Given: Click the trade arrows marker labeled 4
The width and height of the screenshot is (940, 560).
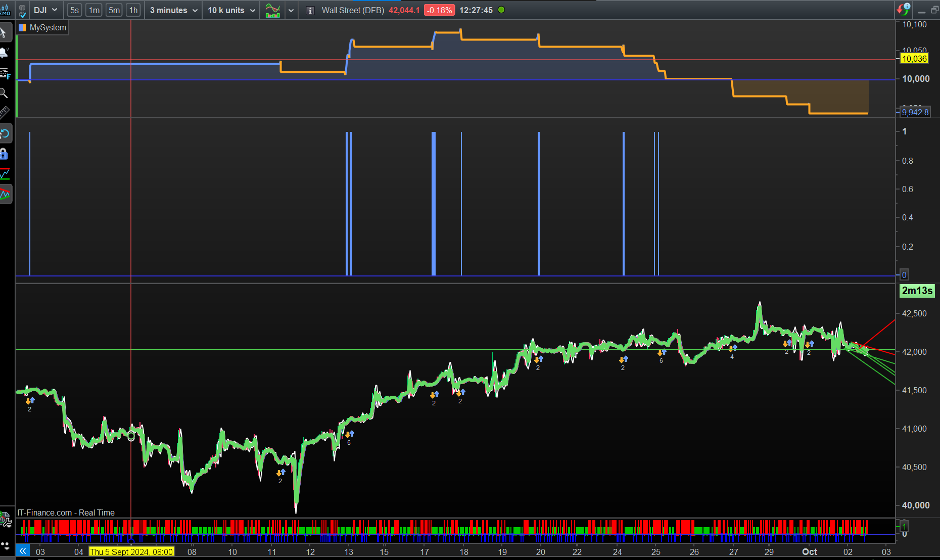Looking at the screenshot, I should point(732,351).
